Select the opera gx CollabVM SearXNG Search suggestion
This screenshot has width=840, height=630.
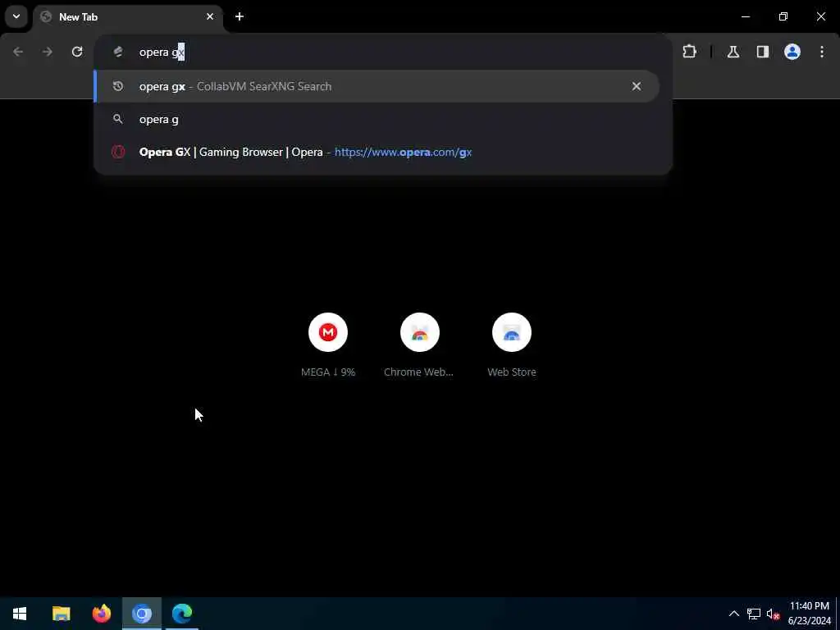(376, 86)
